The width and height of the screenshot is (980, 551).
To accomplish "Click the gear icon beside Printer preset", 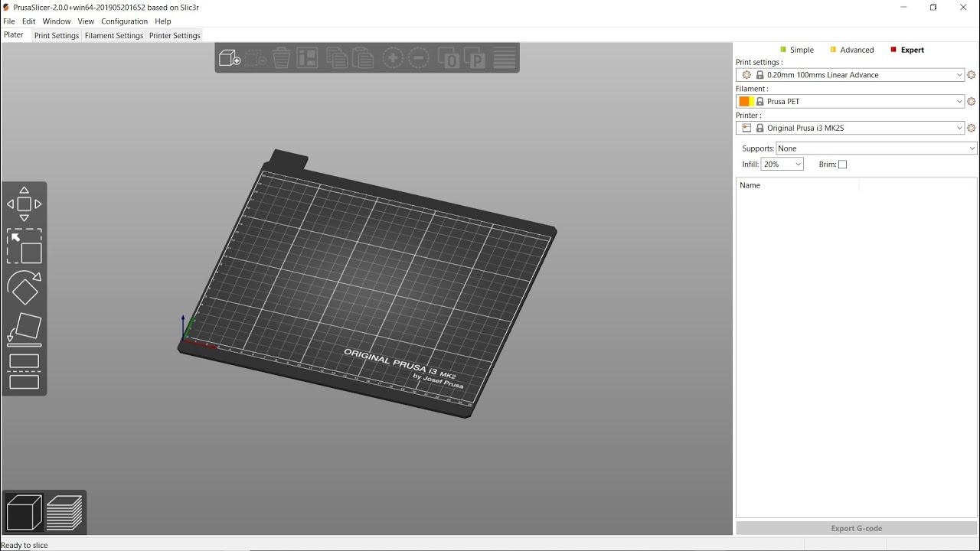I will click(971, 128).
